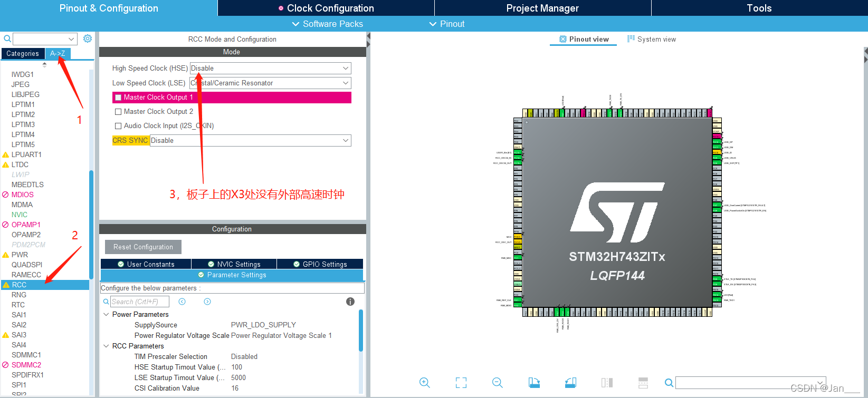Collapse the RCC Parameters group
The width and height of the screenshot is (868, 398).
(106, 346)
